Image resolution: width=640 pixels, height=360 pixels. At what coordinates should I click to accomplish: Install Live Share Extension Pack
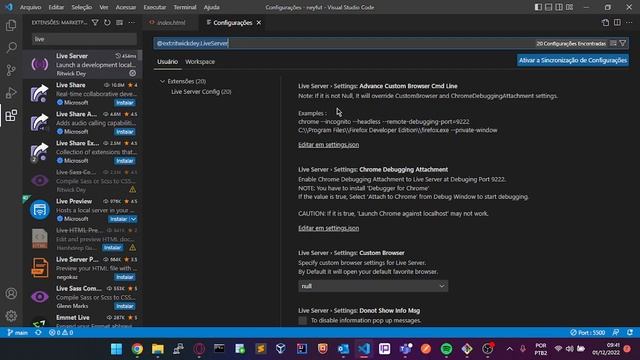pos(124,161)
